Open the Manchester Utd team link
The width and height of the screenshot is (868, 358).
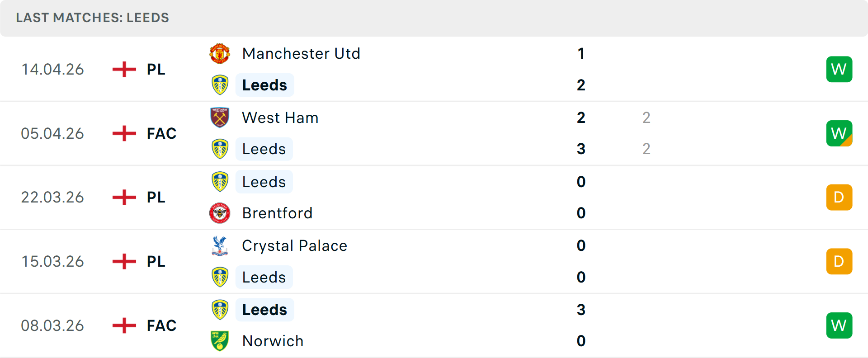point(301,54)
